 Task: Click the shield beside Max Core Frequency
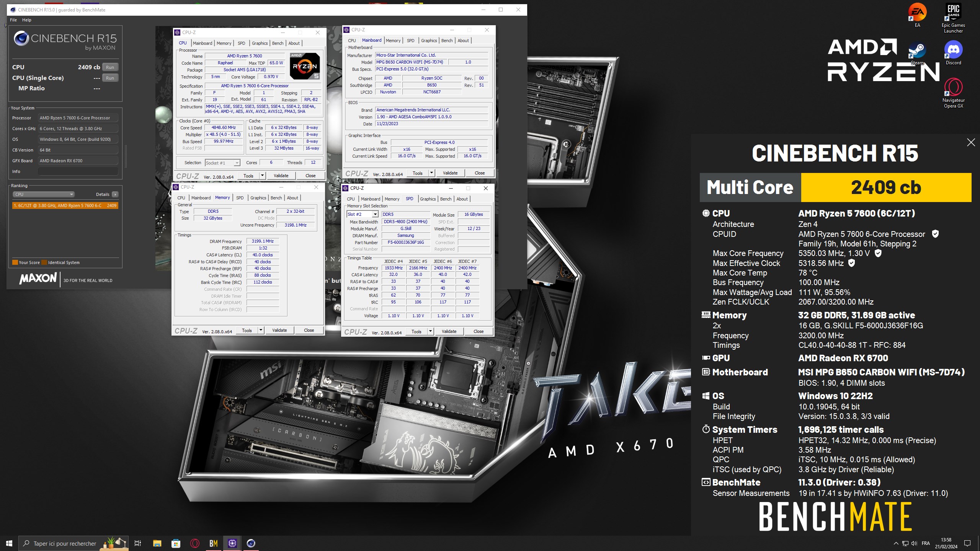coord(878,253)
